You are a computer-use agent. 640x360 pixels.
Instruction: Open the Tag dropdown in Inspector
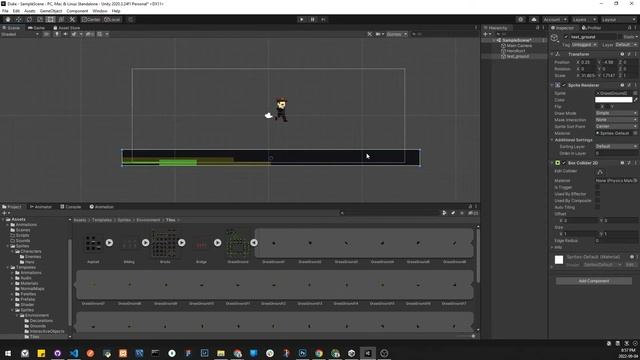tap(585, 44)
